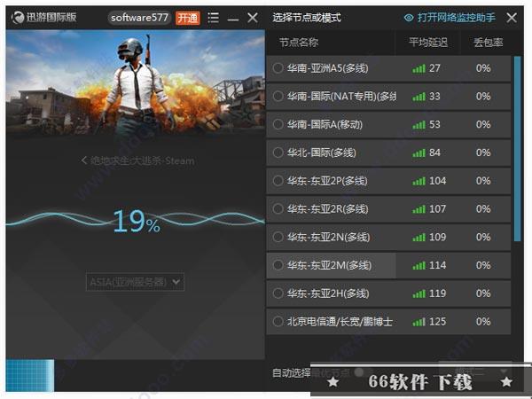This screenshot has height=399, width=532.
Task: Open 打开网络监控助手 link
Action: [x=457, y=18]
